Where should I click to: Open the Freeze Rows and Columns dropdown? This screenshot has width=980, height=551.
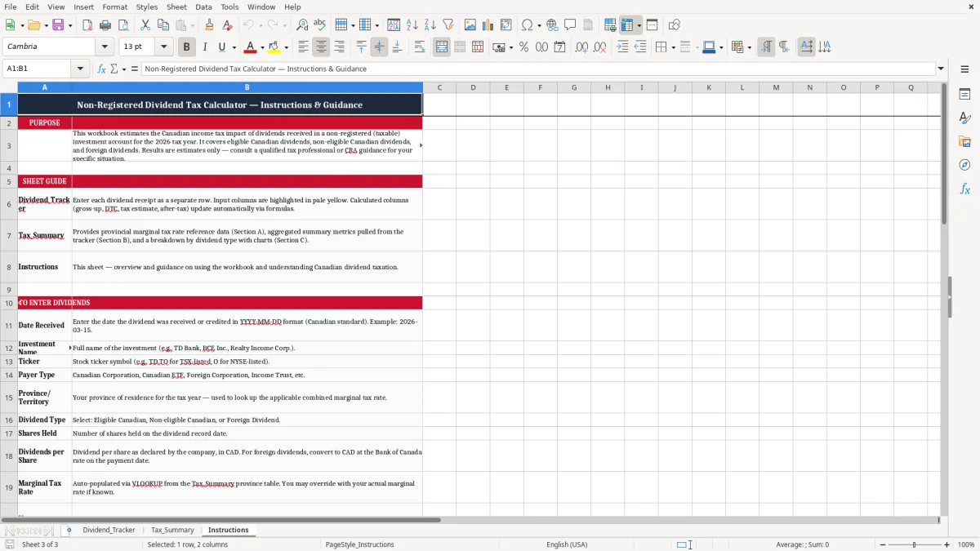pyautogui.click(x=639, y=25)
